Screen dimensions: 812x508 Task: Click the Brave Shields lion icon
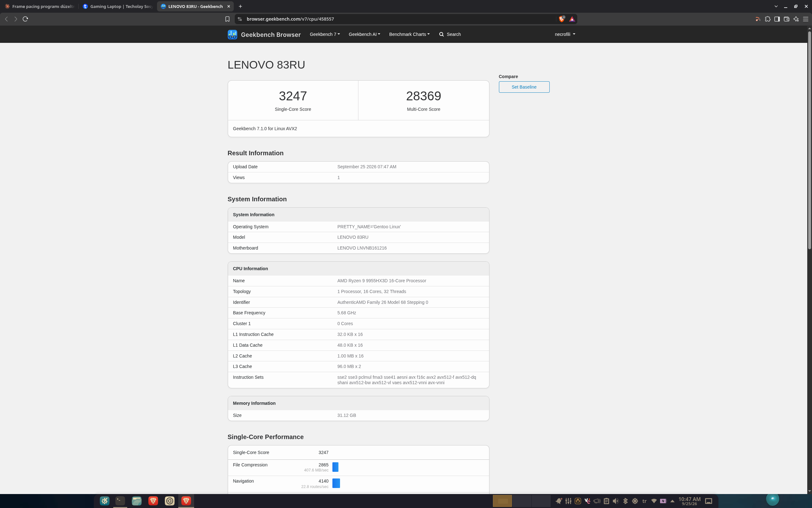tap(562, 19)
